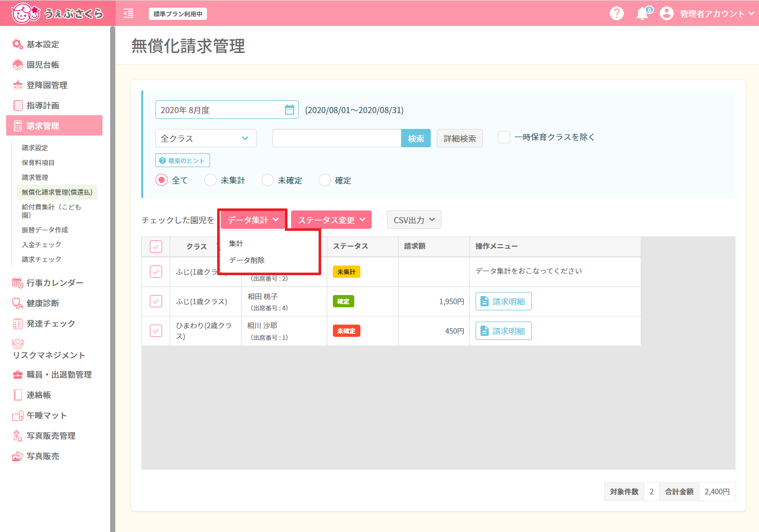Viewport: 759px width, 532px height.
Task: Click the 合計金額 2,400円 value
Action: pos(717,492)
